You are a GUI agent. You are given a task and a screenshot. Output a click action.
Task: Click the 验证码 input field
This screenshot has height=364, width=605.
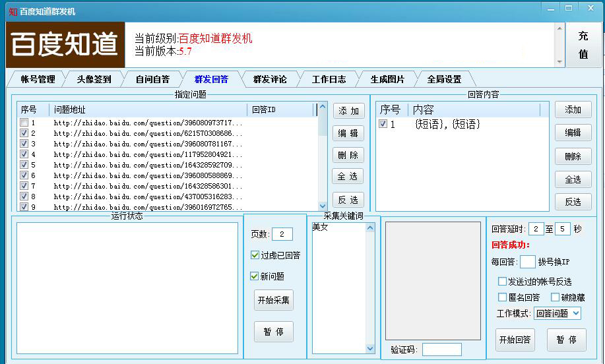(x=442, y=349)
